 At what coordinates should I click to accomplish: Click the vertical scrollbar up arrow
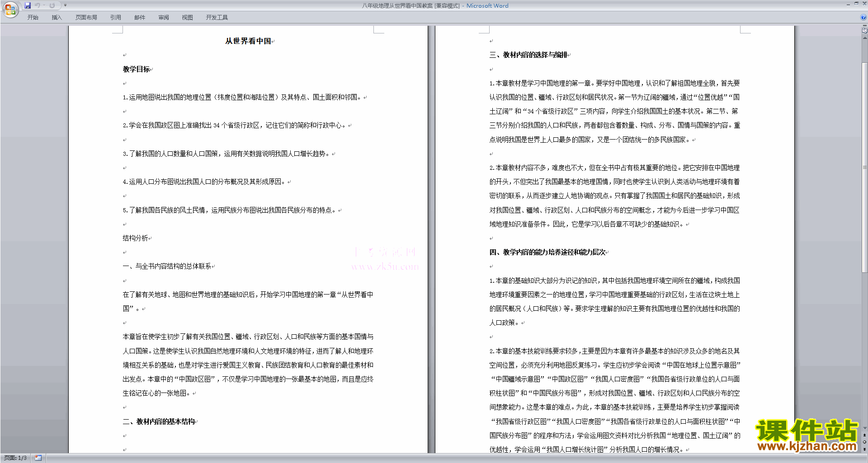click(865, 37)
